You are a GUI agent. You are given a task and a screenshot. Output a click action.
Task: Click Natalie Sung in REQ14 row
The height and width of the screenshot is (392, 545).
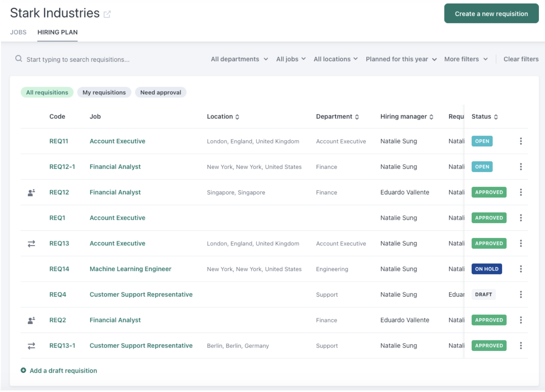[398, 269]
